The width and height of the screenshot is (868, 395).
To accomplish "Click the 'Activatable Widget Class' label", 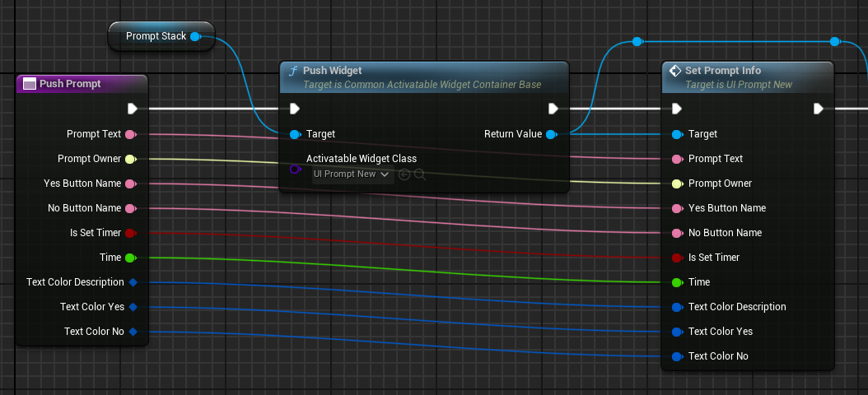I will [362, 159].
